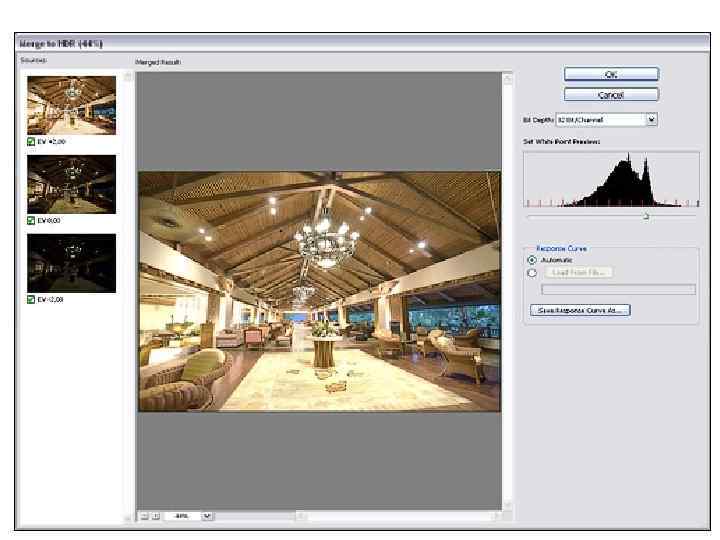Uncheck the EV 0.00 source image
This screenshot has width=720, height=540.
click(x=31, y=220)
